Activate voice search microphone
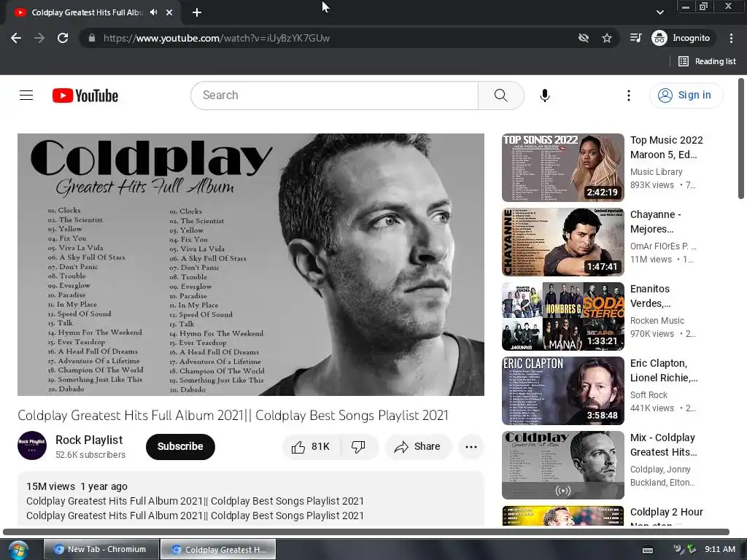 (544, 96)
